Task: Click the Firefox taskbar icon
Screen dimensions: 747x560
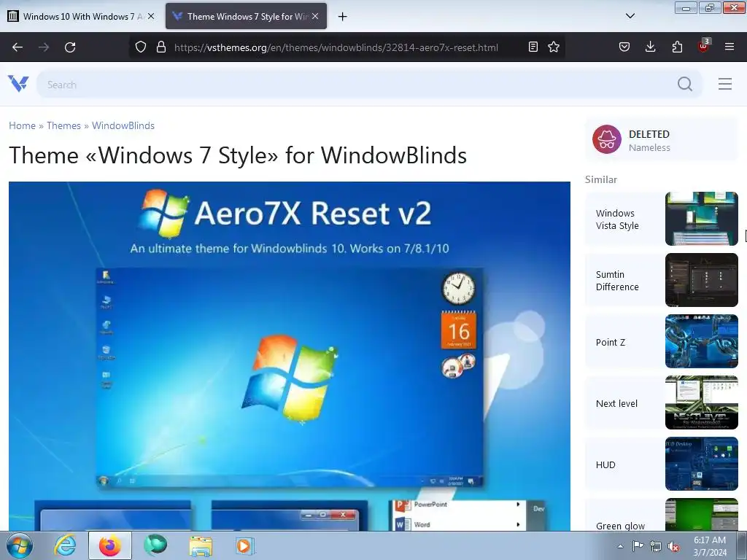Action: click(x=110, y=545)
